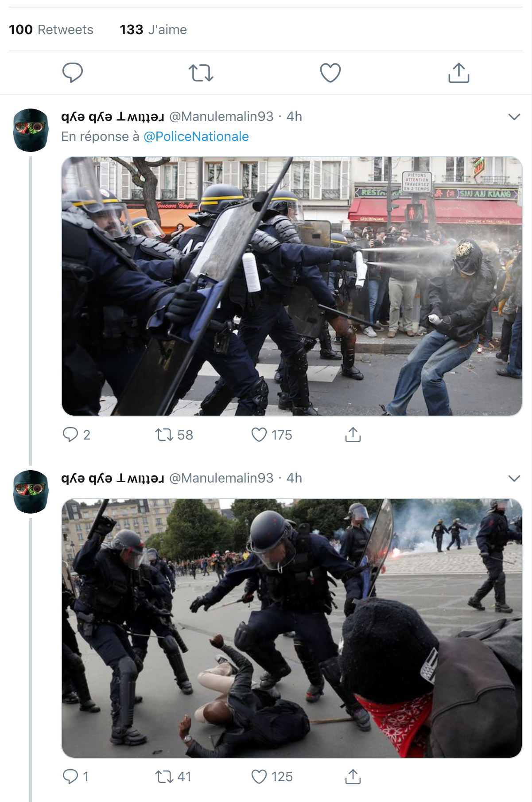Share the main tweet via upload icon
The image size is (532, 802).
coord(459,73)
